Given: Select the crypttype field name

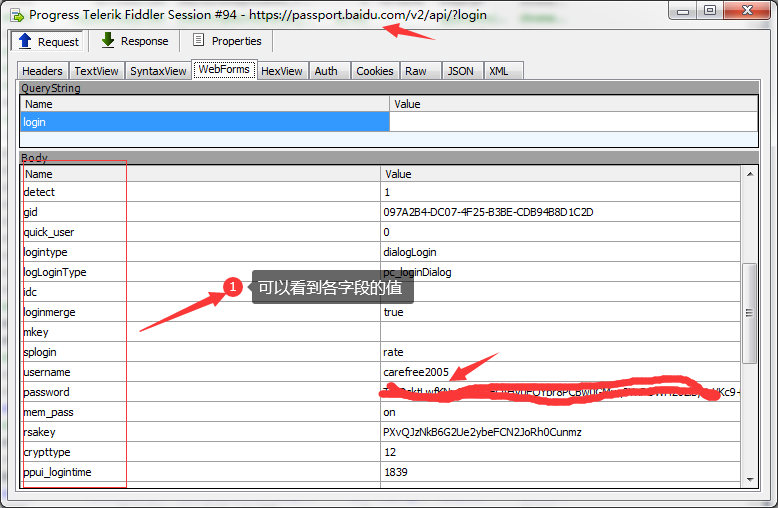Looking at the screenshot, I should [47, 452].
